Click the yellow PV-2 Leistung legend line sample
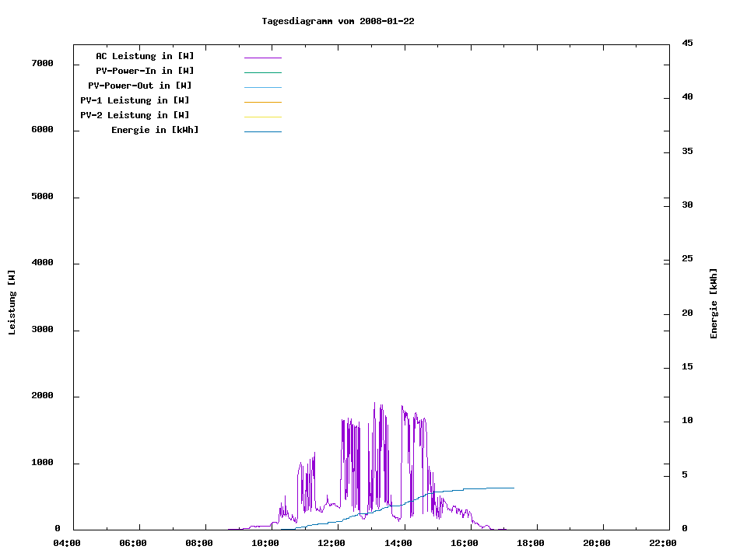 [262, 117]
